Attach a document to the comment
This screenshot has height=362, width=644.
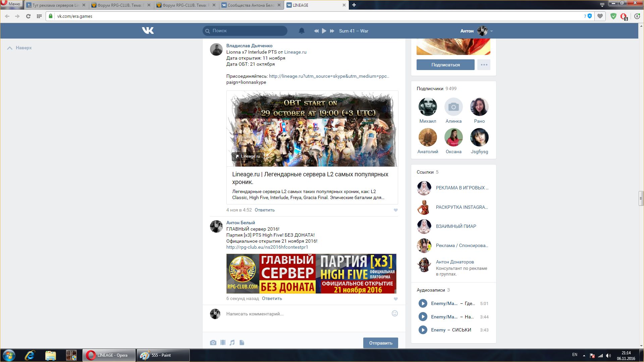242,343
